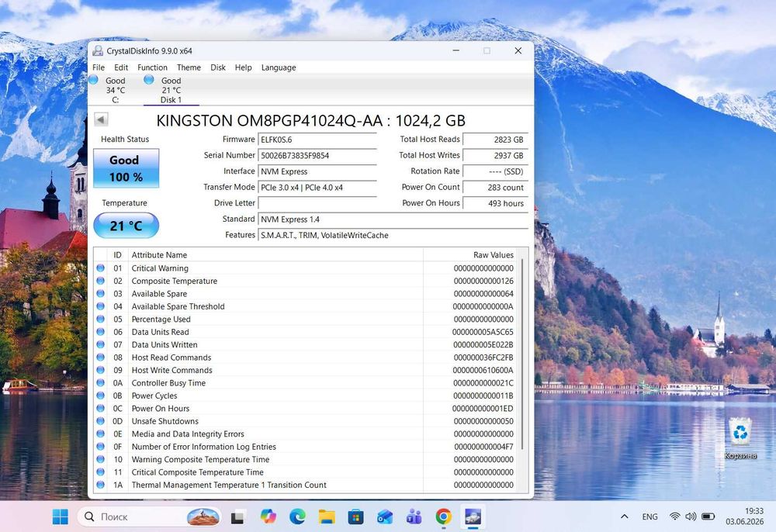
Task: Click the ID column header
Action: click(x=117, y=255)
